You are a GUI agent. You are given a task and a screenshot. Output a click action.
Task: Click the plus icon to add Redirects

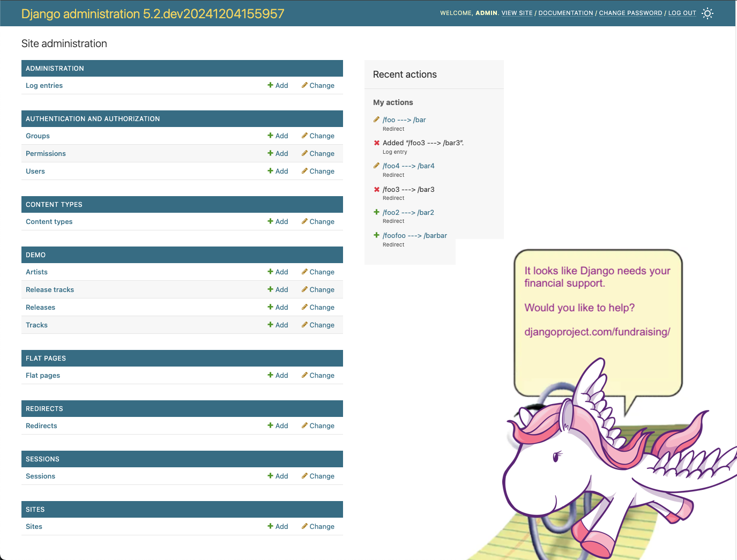[x=271, y=425]
